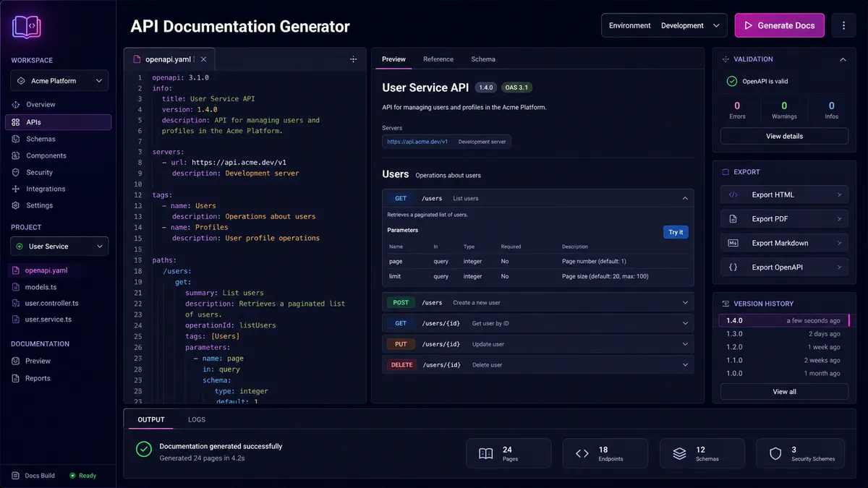Click the Endpoints code icon card
This screenshot has height=488, width=868.
coord(605,453)
